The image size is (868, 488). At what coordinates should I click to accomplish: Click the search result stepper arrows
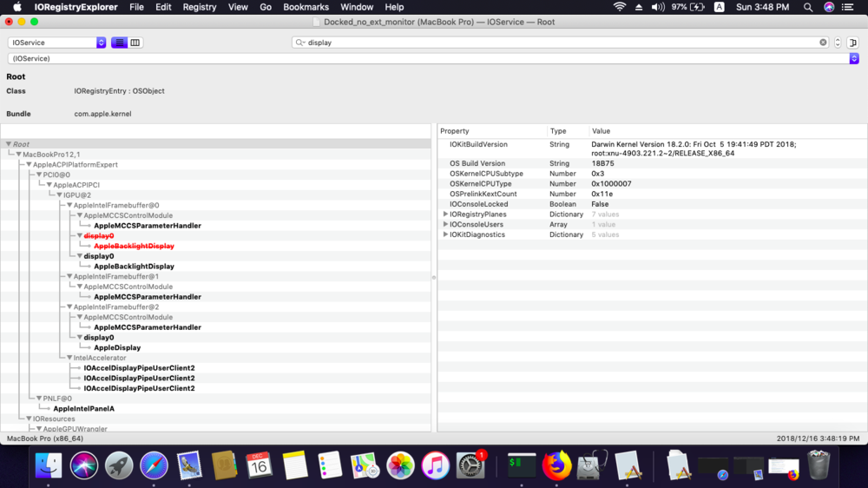point(838,43)
